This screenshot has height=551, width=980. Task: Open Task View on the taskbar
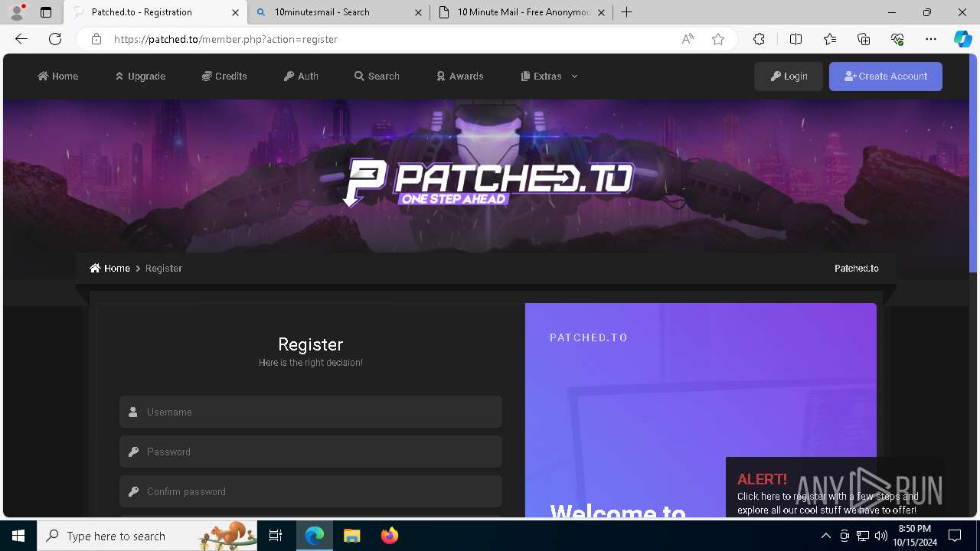(x=276, y=536)
